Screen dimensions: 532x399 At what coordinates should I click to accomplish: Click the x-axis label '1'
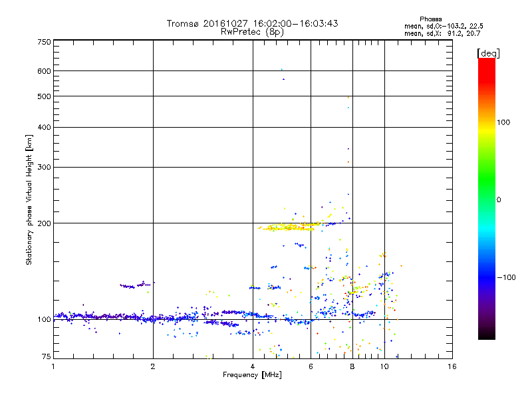53,366
